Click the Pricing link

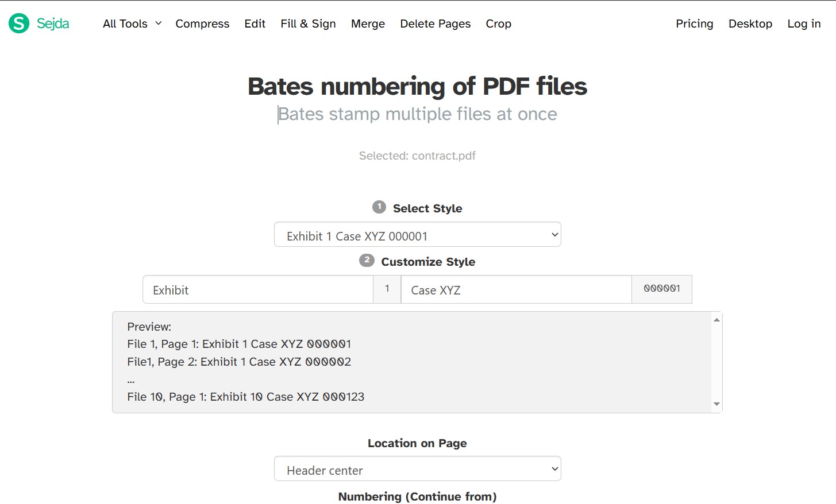[x=694, y=24]
